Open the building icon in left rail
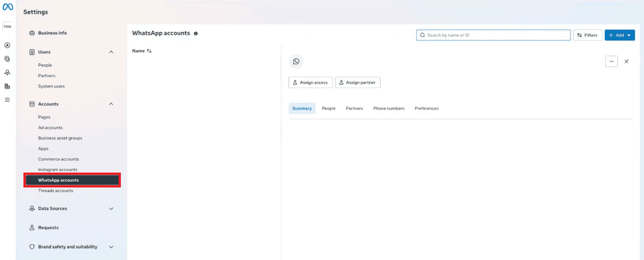Viewport: 644px width, 260px height. tap(7, 86)
